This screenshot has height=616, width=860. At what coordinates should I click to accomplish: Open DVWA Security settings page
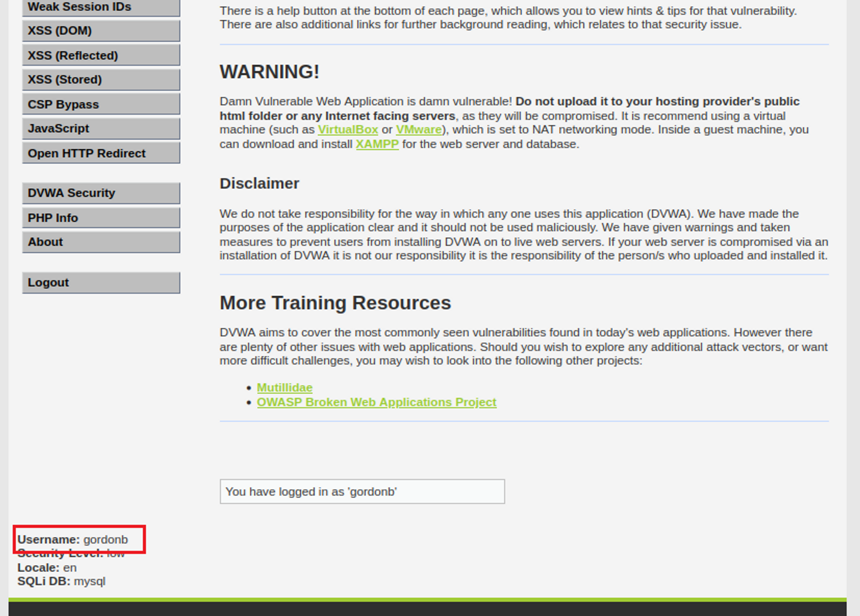pos(101,193)
